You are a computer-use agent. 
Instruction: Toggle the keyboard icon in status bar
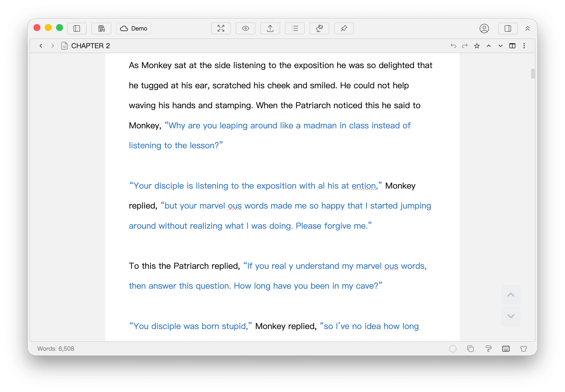506,349
